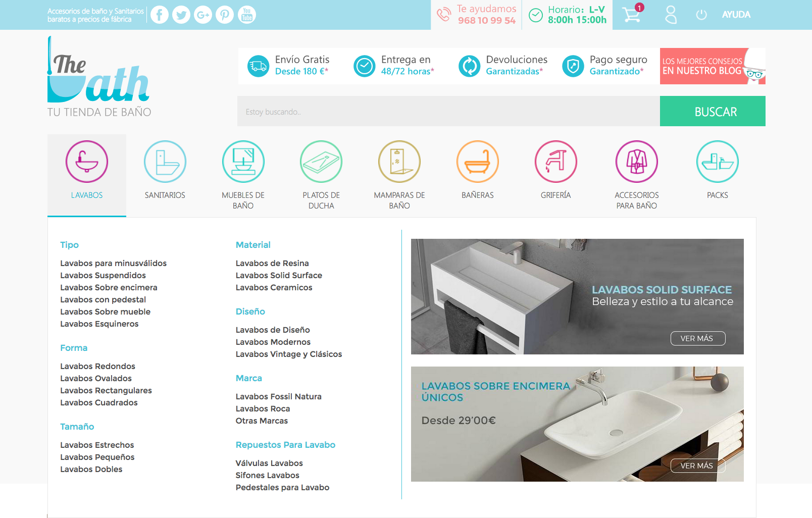Open the Lavabos Suspendidos link
The height and width of the screenshot is (518, 812).
tap(103, 275)
